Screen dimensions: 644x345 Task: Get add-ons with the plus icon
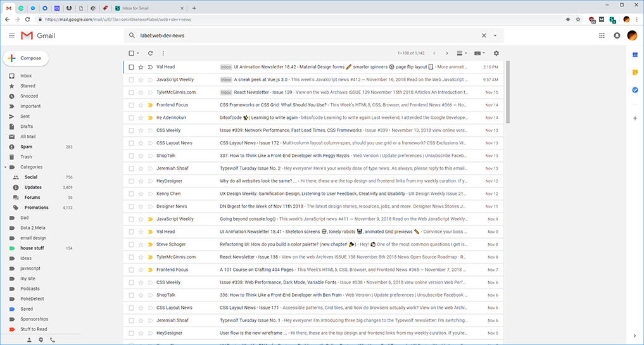coord(635,118)
